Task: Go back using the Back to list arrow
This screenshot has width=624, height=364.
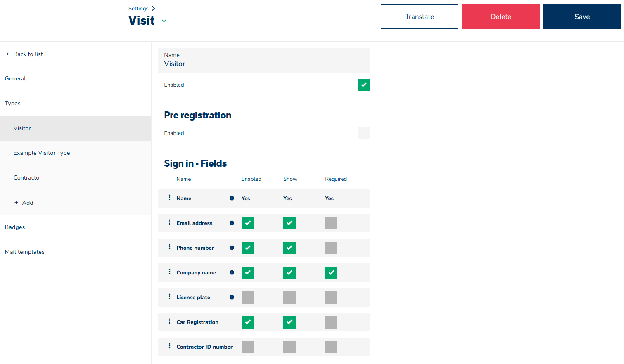Action: [8, 54]
